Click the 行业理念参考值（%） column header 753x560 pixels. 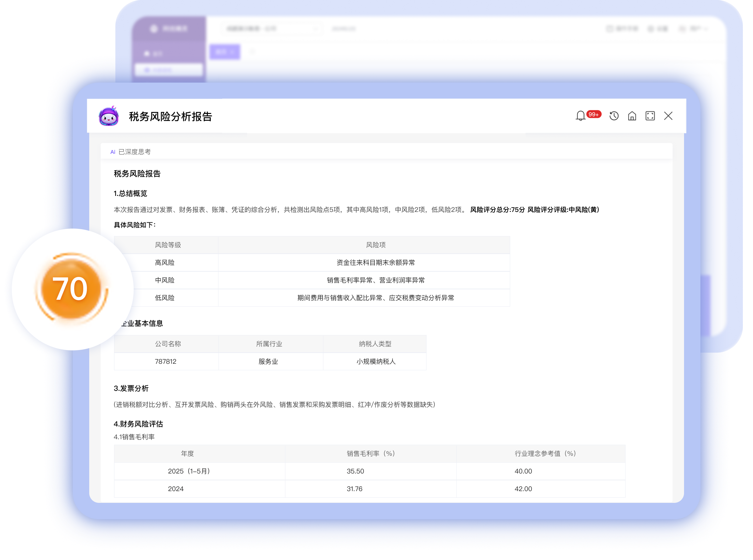[x=545, y=454]
